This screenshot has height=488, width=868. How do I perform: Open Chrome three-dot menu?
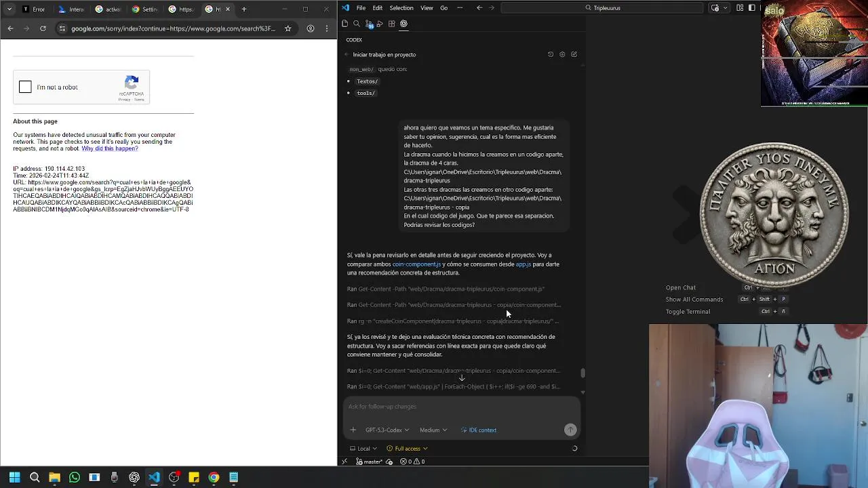327,28
